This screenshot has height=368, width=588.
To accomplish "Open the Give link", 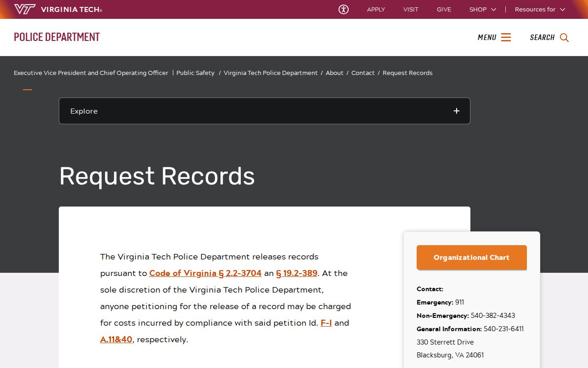I will (x=444, y=9).
